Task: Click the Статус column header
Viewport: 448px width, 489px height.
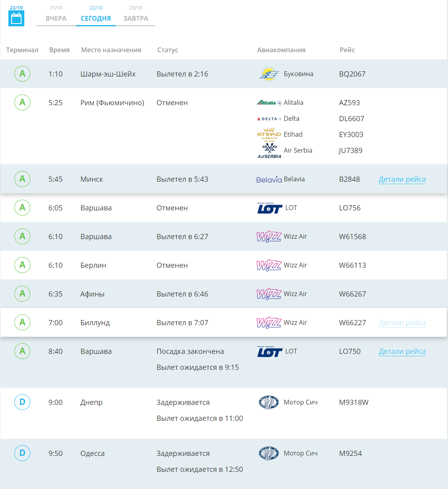Action: click(x=167, y=50)
